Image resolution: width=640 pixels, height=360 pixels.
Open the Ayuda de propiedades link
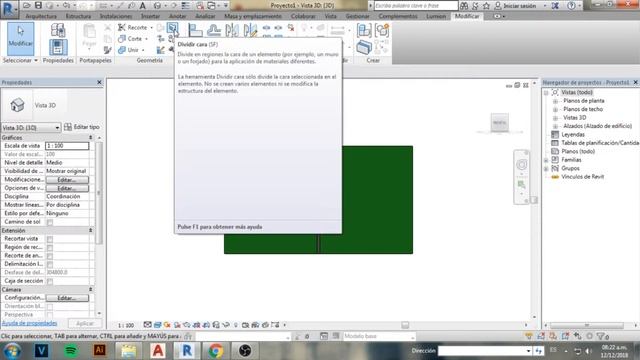[x=29, y=323]
